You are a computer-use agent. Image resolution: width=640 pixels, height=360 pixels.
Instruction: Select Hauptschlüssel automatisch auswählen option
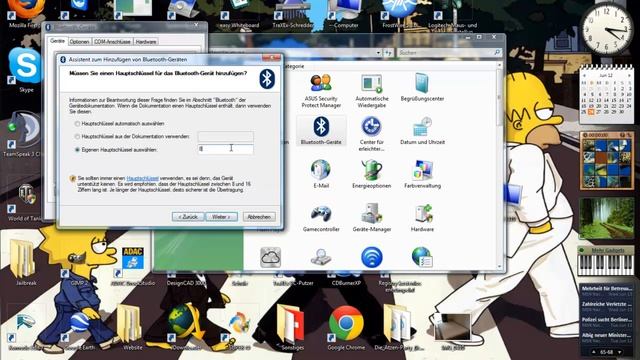click(77, 124)
